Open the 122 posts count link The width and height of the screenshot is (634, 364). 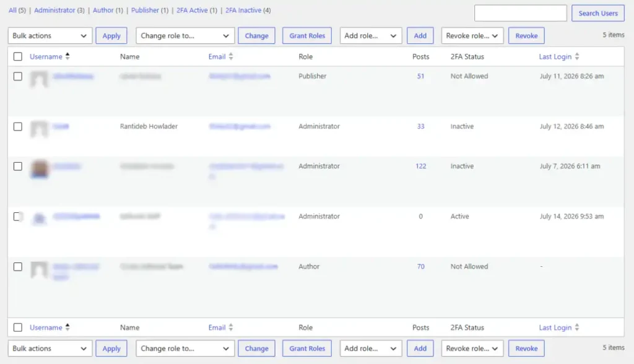(x=420, y=166)
